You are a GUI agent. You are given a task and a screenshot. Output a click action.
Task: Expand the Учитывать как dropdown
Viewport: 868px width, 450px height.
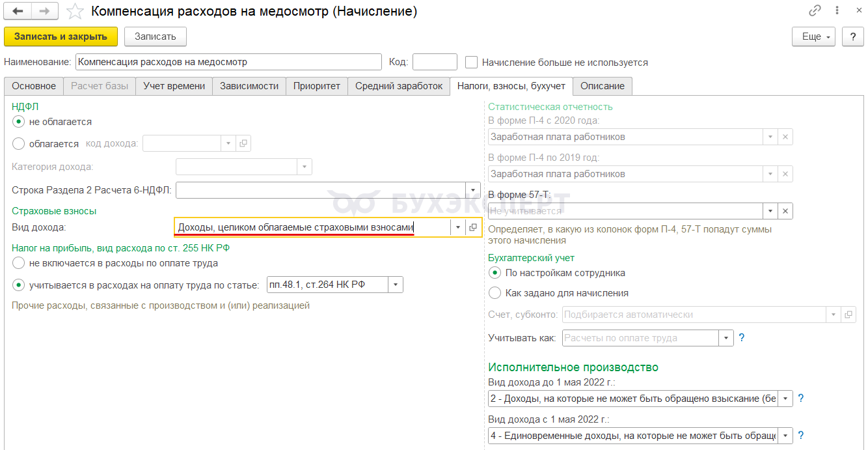[x=726, y=338]
